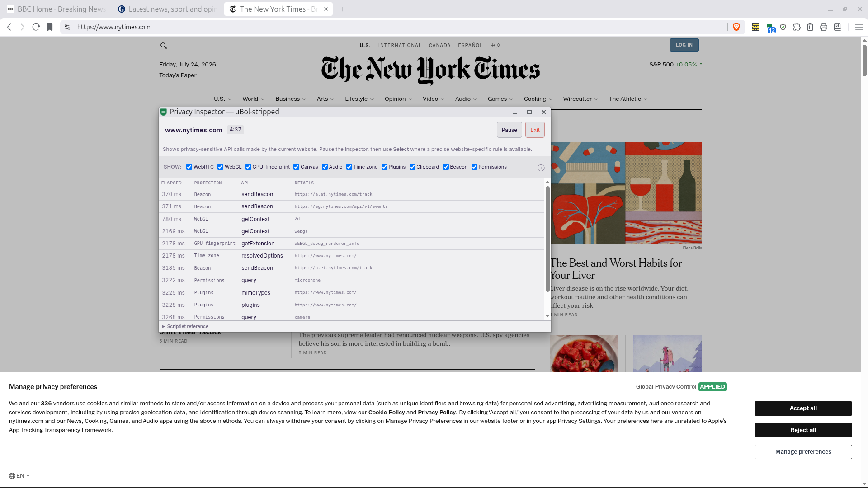This screenshot has height=488, width=868.
Task: Open the liver habits article illustration
Action: click(626, 193)
